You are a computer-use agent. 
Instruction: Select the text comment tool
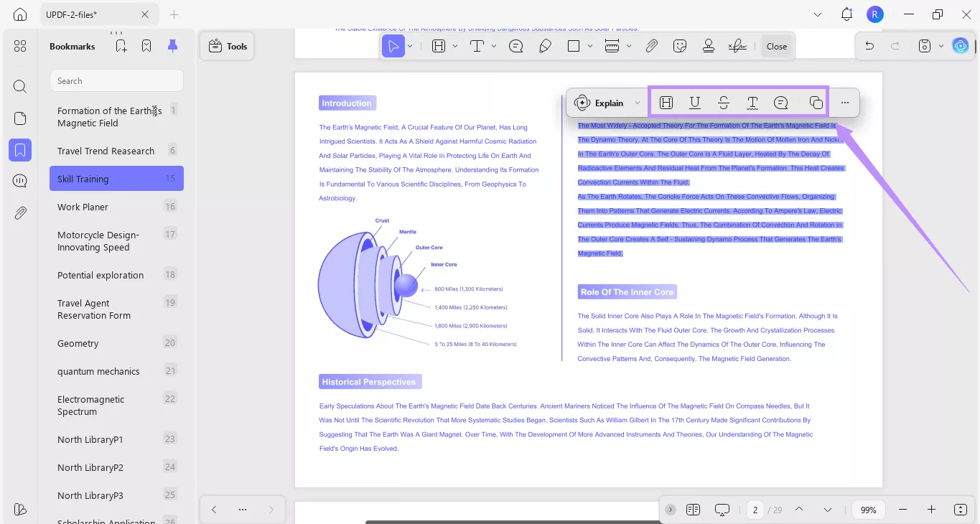[477, 46]
